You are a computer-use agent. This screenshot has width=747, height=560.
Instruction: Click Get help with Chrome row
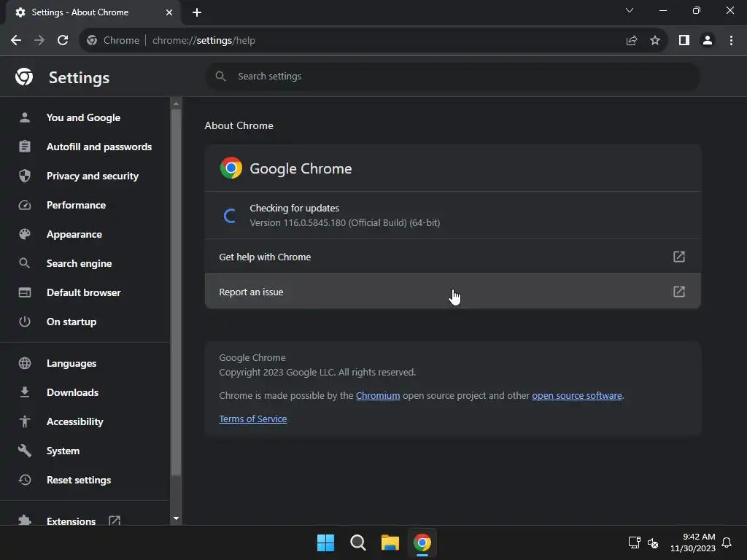tap(452, 257)
